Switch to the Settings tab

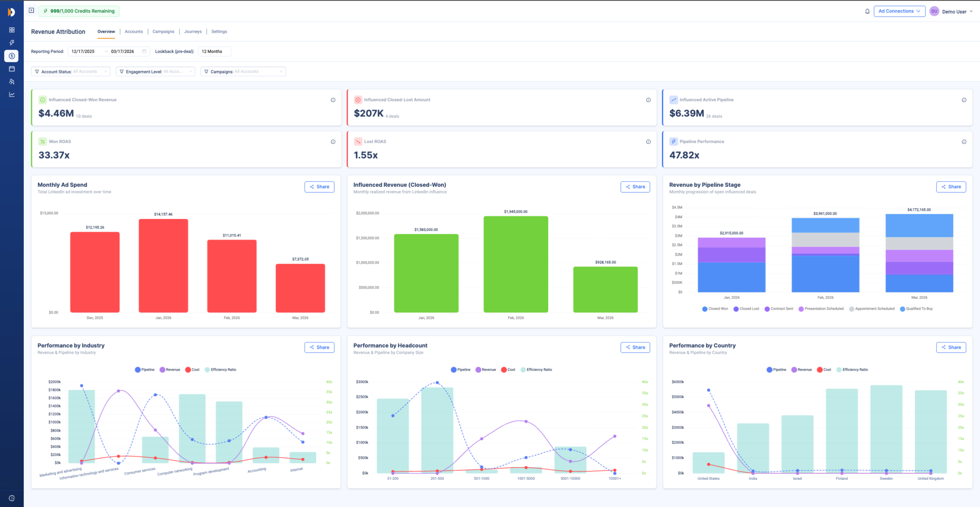(x=219, y=32)
